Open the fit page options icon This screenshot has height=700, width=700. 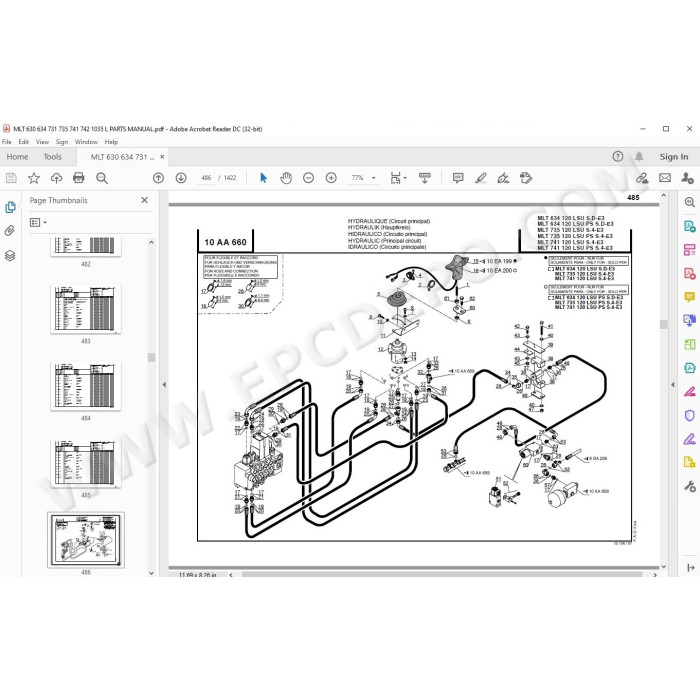(397, 178)
